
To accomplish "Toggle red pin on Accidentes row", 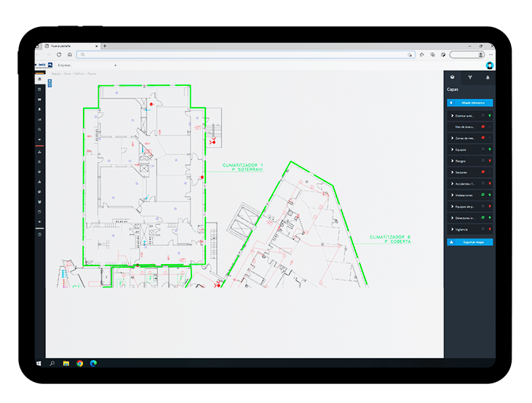I will (x=490, y=183).
